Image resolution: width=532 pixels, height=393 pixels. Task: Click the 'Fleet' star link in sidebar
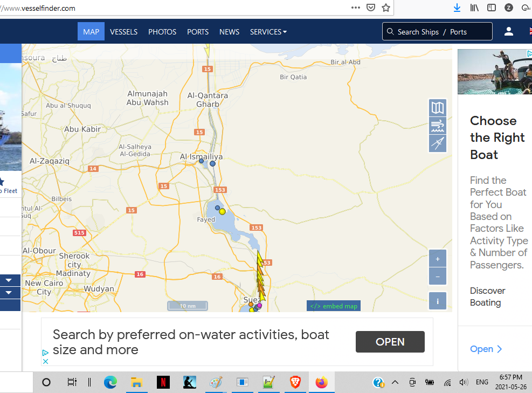coord(8,186)
